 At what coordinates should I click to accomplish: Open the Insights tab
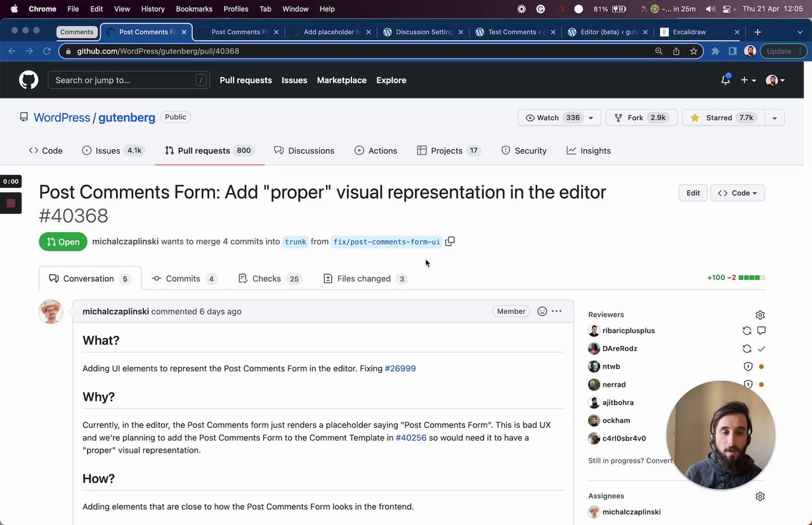[589, 150]
